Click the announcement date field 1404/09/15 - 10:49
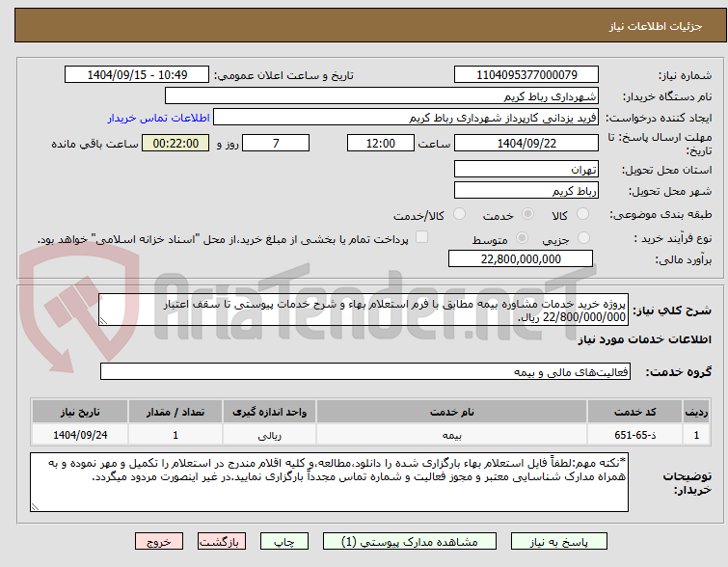This screenshot has height=567, width=728. [137, 75]
